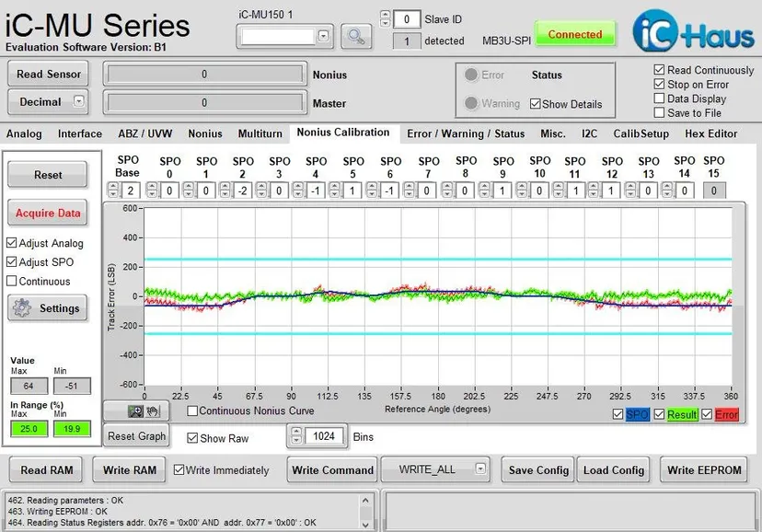The height and width of the screenshot is (532, 762).
Task: Click the SPO blue color swatch
Action: tap(637, 414)
